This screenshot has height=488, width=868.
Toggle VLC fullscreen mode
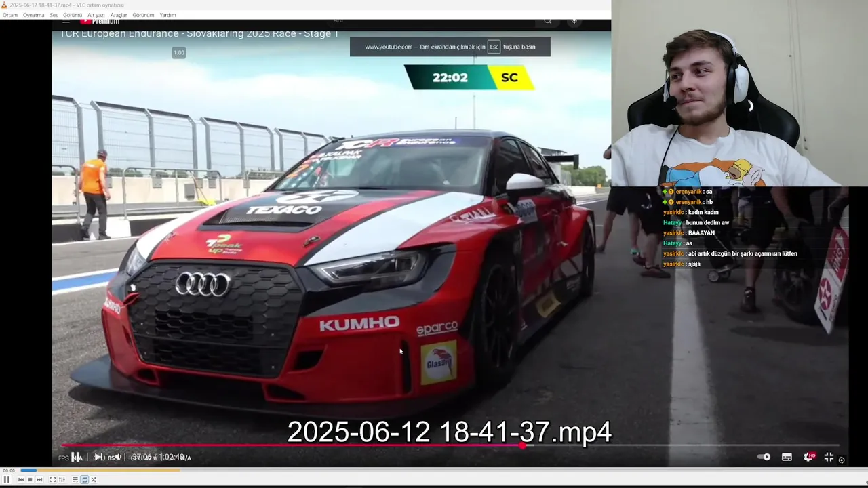pos(52,479)
